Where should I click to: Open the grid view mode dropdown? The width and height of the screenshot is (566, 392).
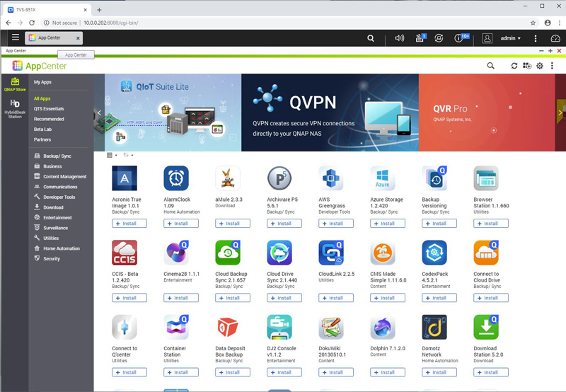(112, 155)
